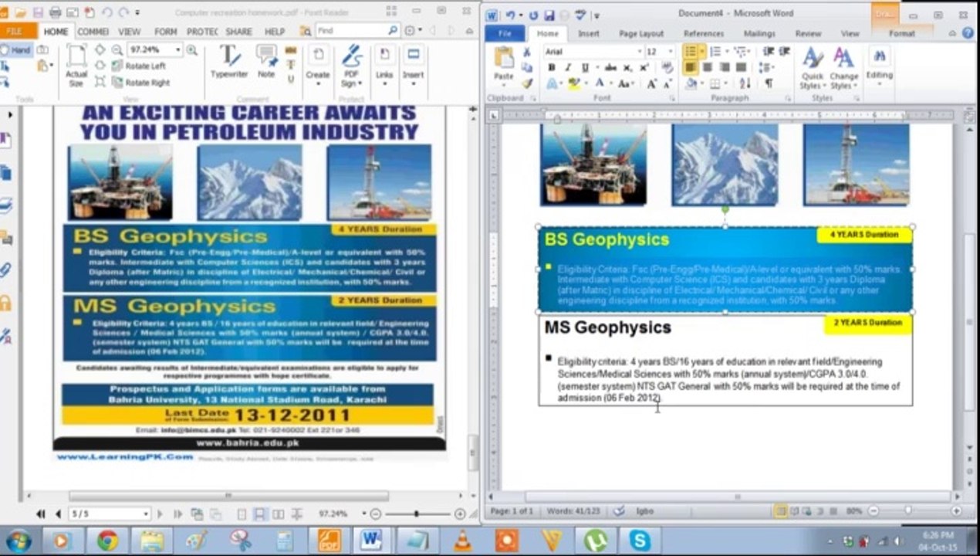Open the Insert dropdown in Foxit ribbon

coord(413,66)
